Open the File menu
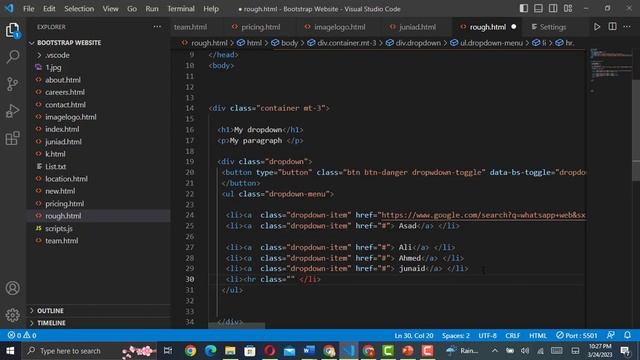This screenshot has height=360, width=640. coord(29,9)
